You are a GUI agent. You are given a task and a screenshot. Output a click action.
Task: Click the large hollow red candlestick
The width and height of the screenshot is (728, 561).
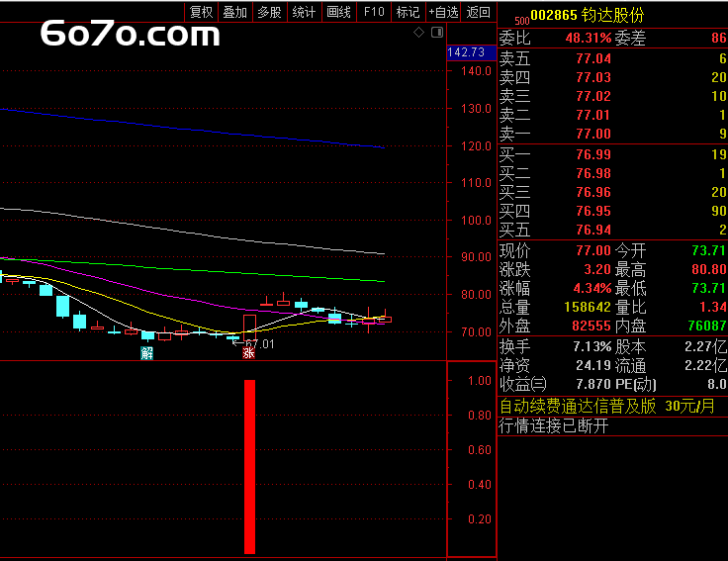click(250, 327)
